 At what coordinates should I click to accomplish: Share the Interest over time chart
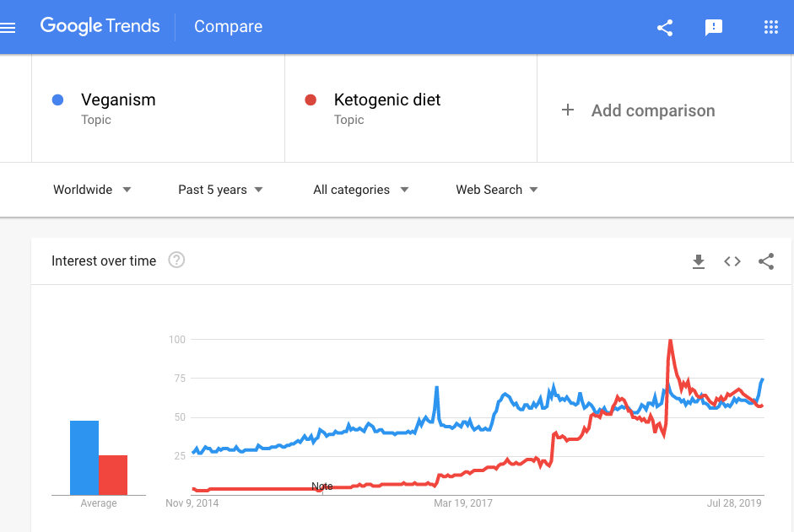[766, 261]
